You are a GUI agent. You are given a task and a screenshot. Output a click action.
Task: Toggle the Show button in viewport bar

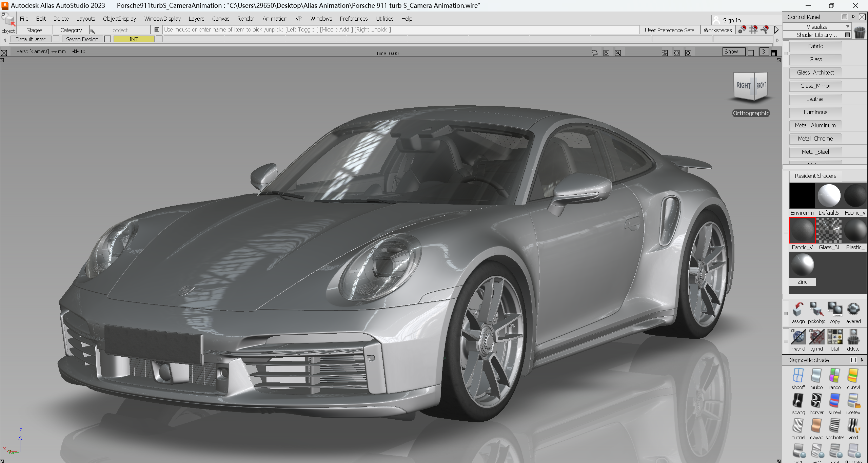click(733, 51)
